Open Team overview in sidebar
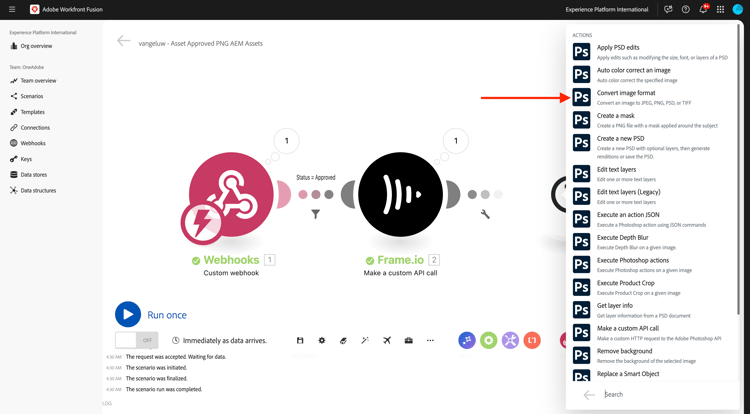750x414 pixels. 33,80
